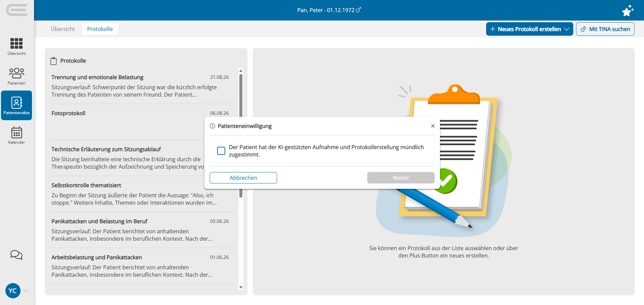Click the stars icon in top right
The height and width of the screenshot is (305, 644).
[628, 10]
